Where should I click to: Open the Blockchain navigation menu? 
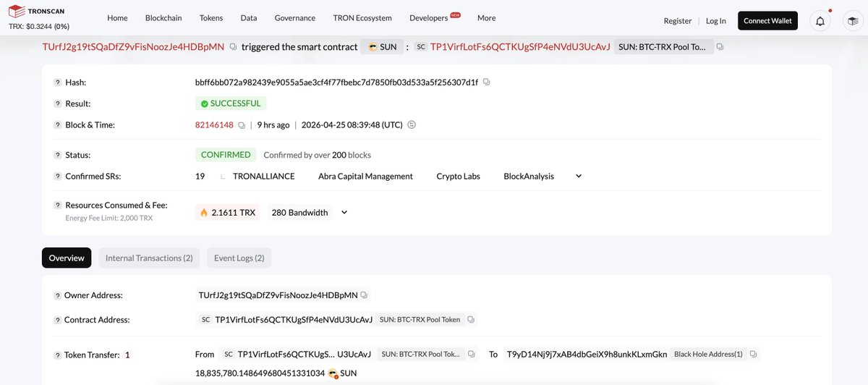coord(163,18)
